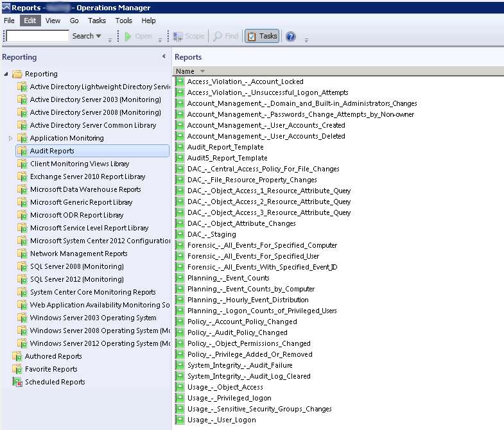Open the Search dropdown arrow
Screen dimensions: 504x430
[99, 36]
